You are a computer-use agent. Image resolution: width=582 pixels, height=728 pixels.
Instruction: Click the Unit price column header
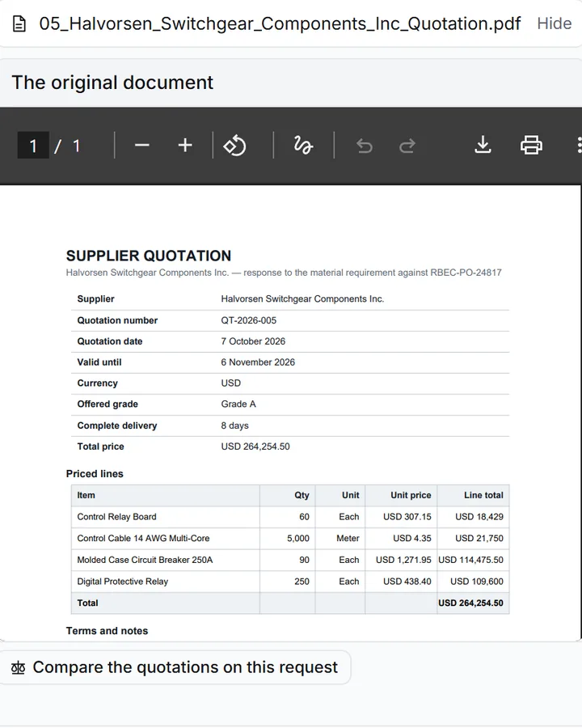coord(411,495)
